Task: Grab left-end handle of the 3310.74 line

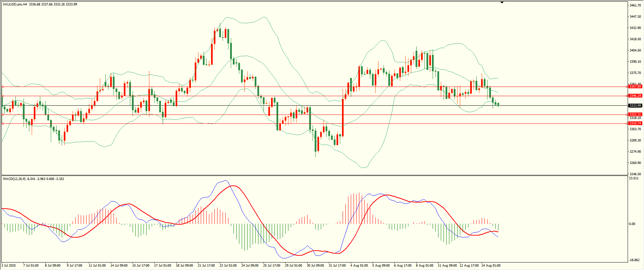Action: point(2,124)
